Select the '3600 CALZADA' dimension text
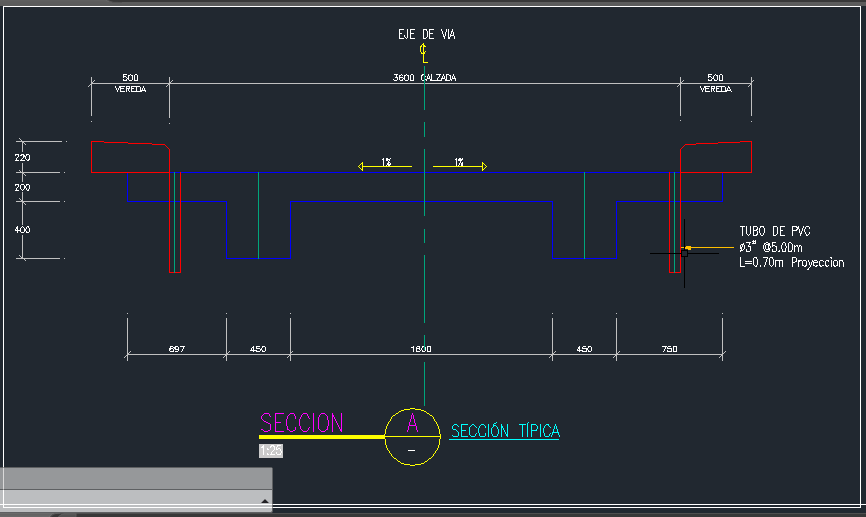The image size is (866, 517). (424, 78)
